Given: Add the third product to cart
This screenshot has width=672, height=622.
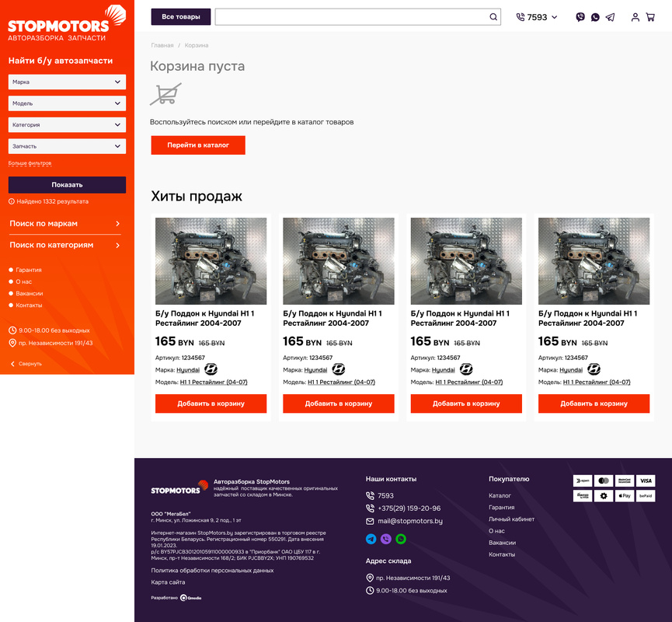Looking at the screenshot, I should [466, 404].
